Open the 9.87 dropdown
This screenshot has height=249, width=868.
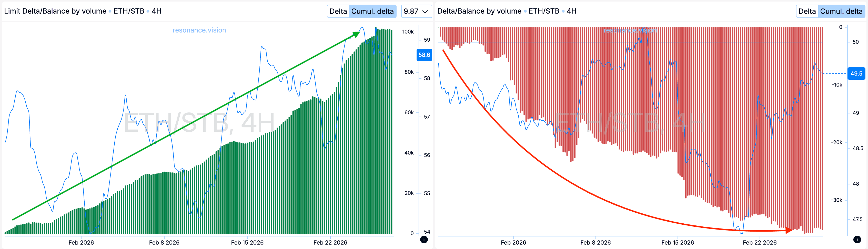click(x=416, y=12)
